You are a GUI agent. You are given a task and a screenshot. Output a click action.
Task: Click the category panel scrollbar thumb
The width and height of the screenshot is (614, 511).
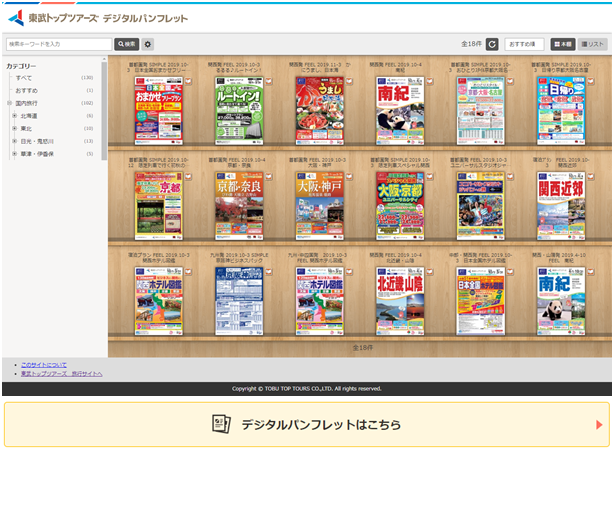pos(104,111)
